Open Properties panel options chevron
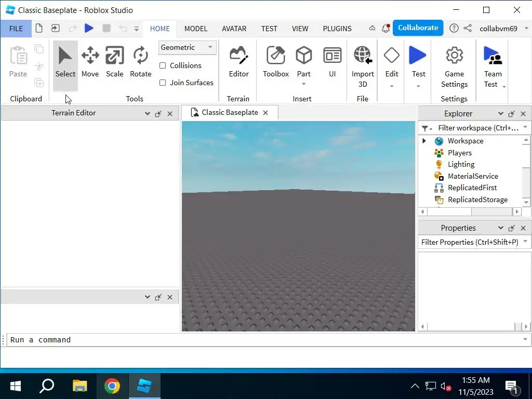 tap(500, 228)
